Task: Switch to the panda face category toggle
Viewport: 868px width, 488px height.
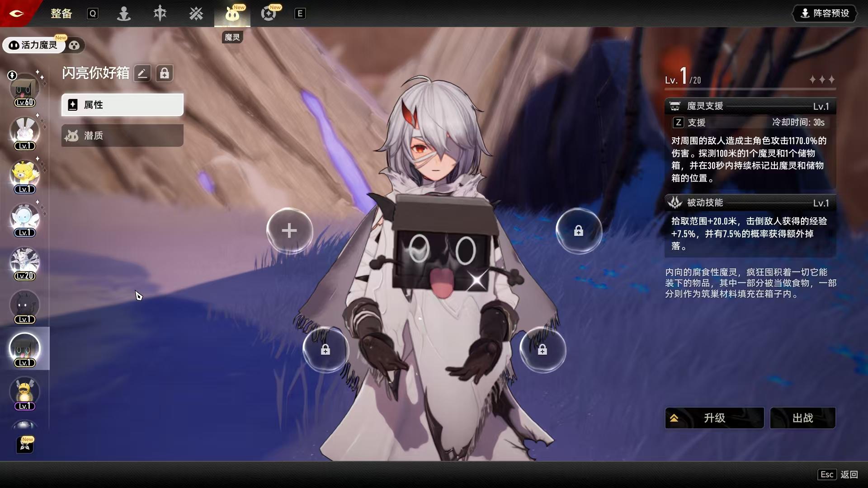Action: click(x=75, y=45)
